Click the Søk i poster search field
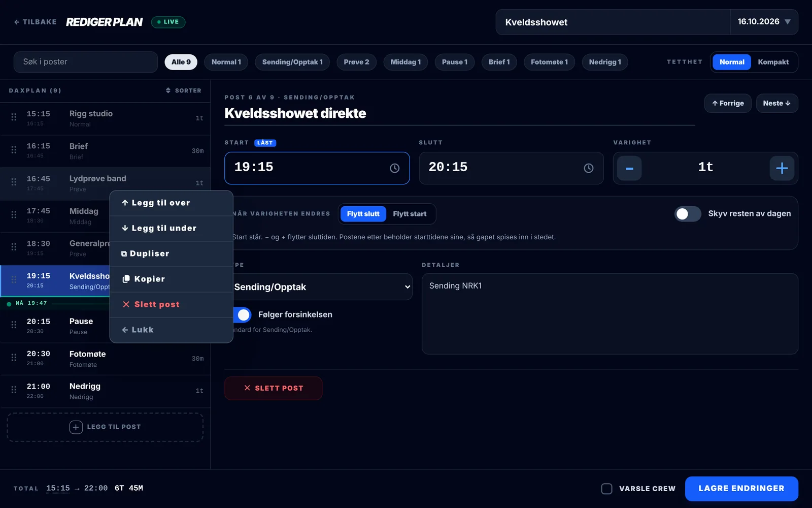 (86, 62)
